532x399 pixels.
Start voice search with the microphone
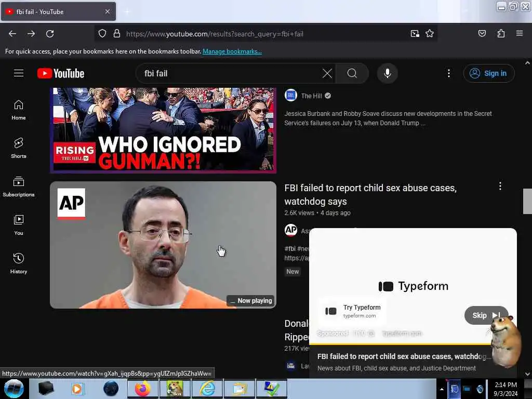click(387, 73)
